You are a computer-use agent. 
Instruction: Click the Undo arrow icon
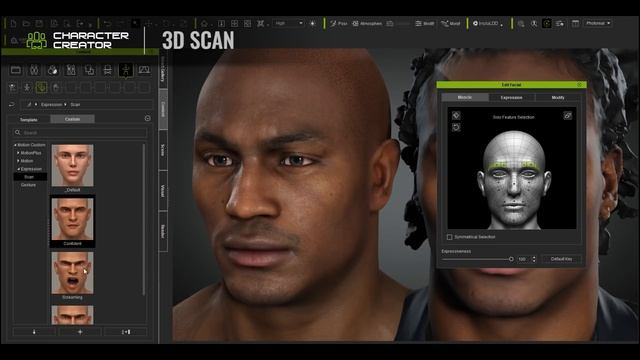click(x=107, y=23)
